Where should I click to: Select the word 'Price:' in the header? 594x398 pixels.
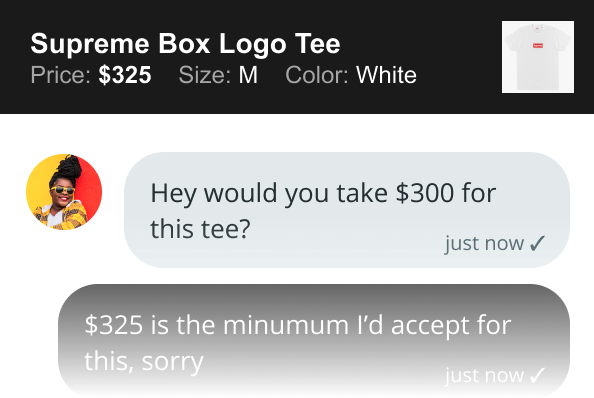(x=61, y=75)
